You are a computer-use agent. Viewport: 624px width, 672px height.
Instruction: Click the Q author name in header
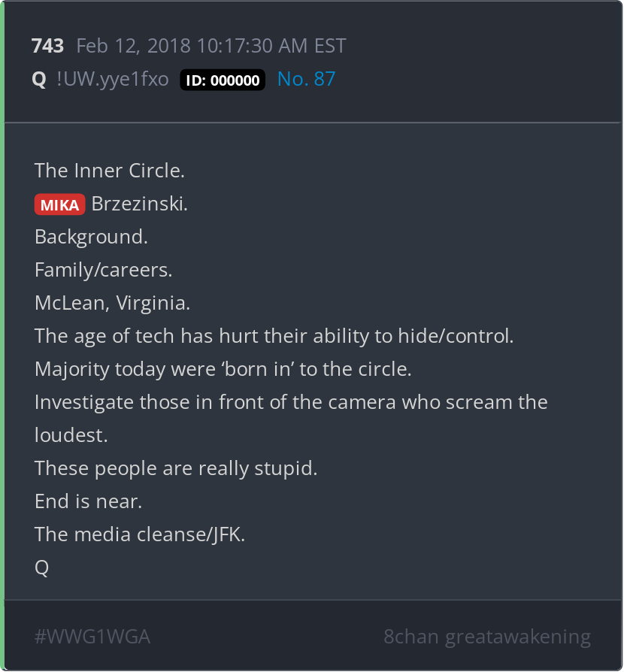(39, 80)
